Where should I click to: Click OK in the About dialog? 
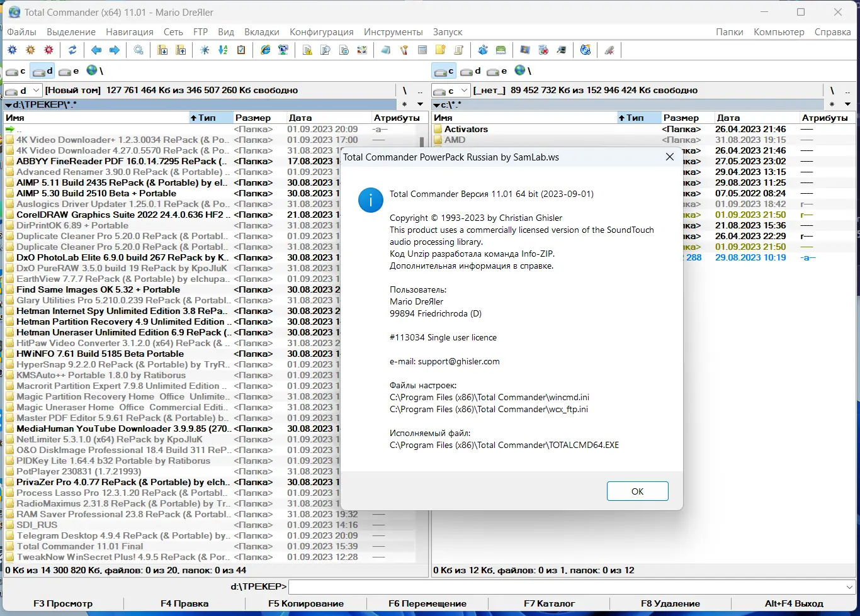pos(637,491)
